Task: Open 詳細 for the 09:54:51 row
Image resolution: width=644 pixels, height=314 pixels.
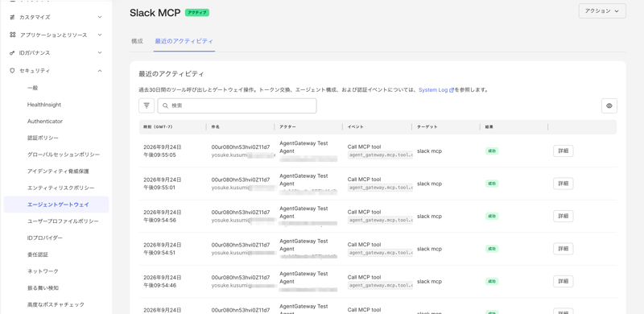Action: (563, 249)
